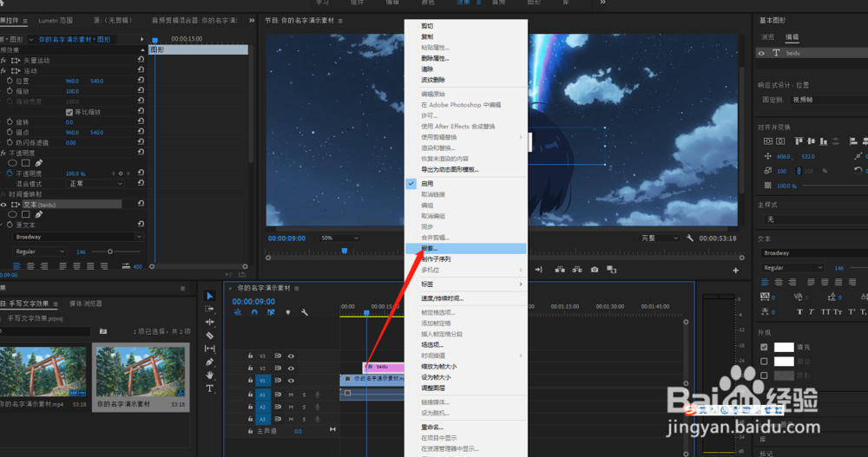Open Program Monitor button editor plus

736,270
